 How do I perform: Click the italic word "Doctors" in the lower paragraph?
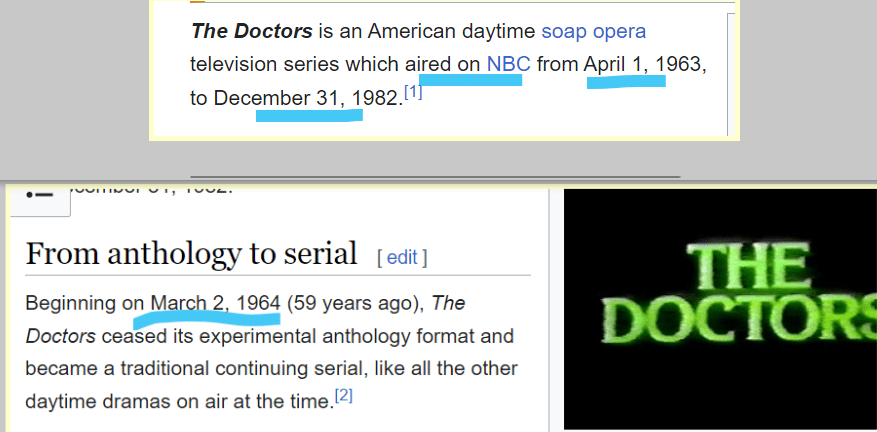coord(59,335)
